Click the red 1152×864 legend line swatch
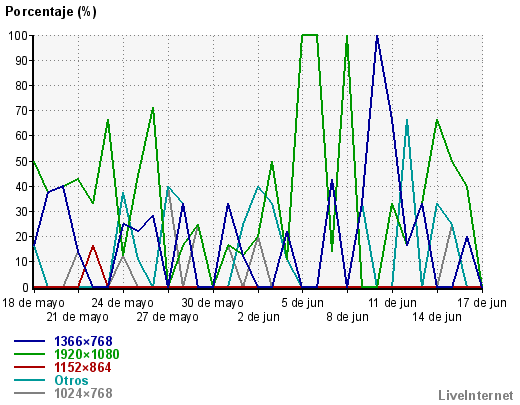Viewport: 520px width, 405px height. (29, 367)
